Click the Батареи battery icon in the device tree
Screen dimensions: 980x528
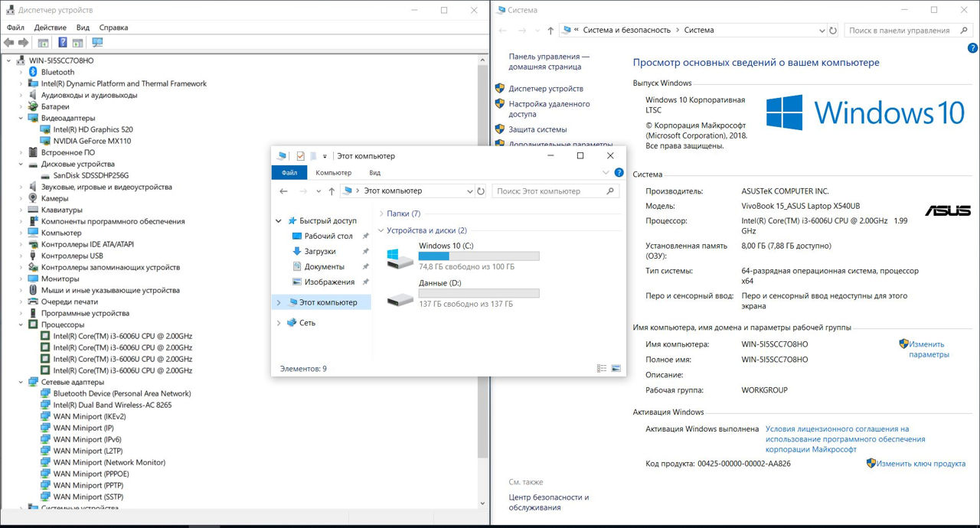[x=33, y=106]
